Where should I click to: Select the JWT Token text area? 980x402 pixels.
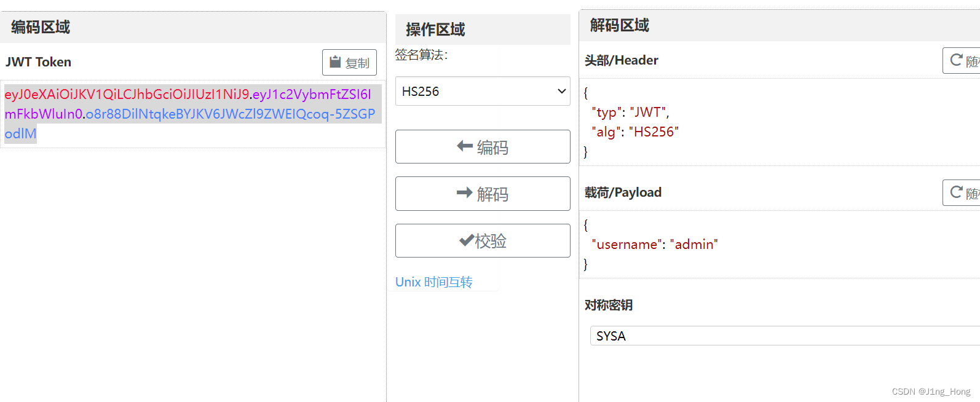coord(191,114)
